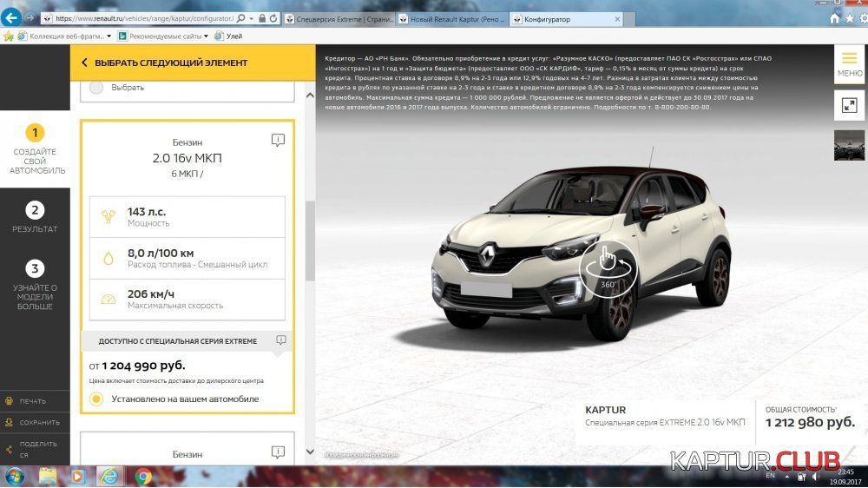Click the scroll down arrow of options panel

[310, 452]
